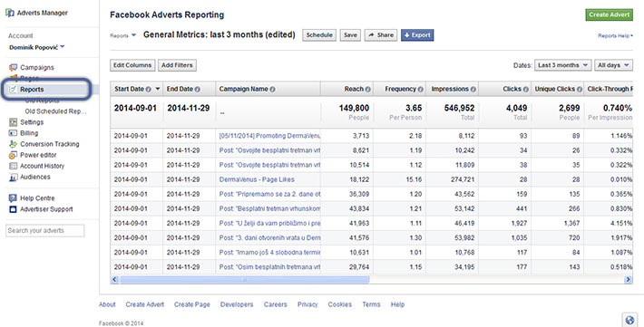Open the Reports dropdown beside the title
Screen dimensions: 644x327
(122, 35)
